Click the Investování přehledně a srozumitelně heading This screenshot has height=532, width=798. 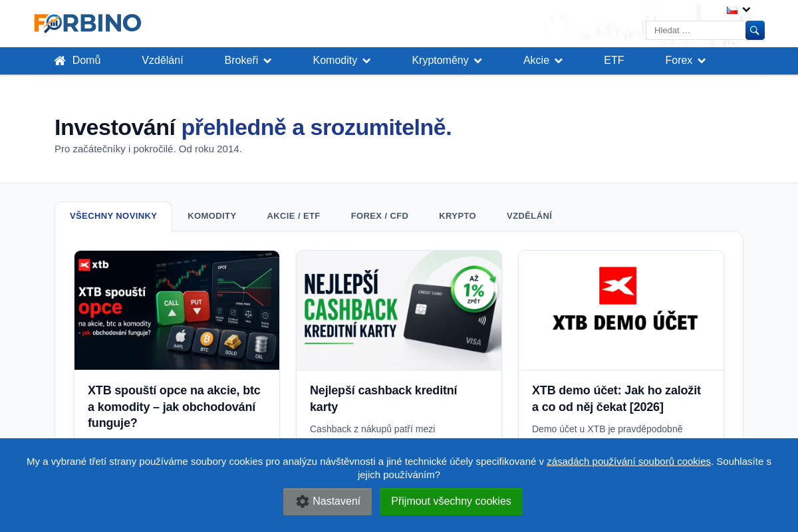pos(253,127)
